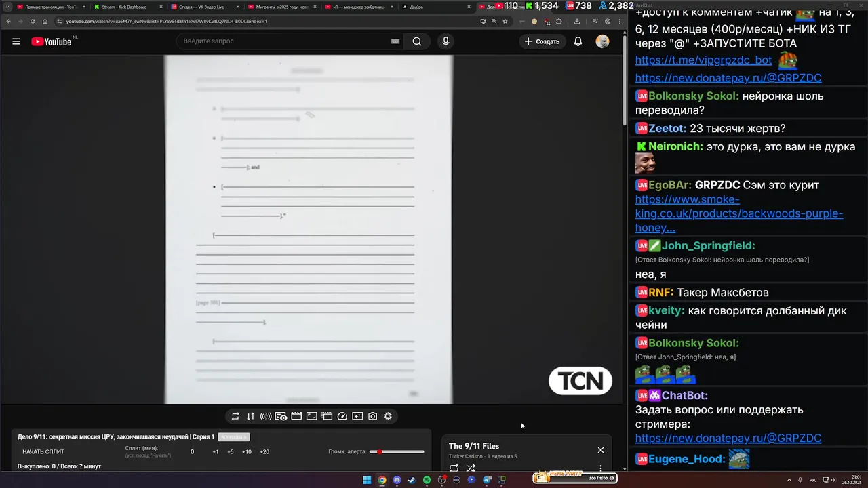Open the smoke-king.co.uk backwoods link
The width and height of the screenshot is (868, 488).
[x=739, y=214]
